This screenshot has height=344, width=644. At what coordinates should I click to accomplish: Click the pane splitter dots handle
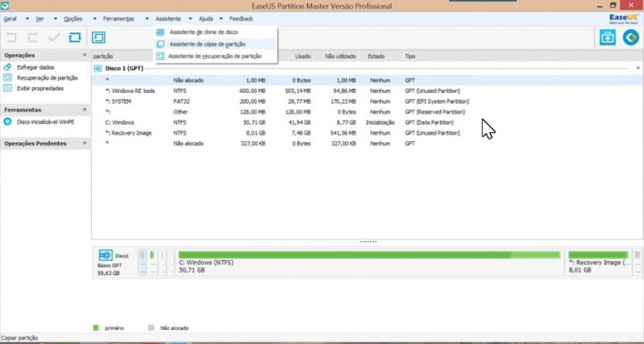[368, 242]
